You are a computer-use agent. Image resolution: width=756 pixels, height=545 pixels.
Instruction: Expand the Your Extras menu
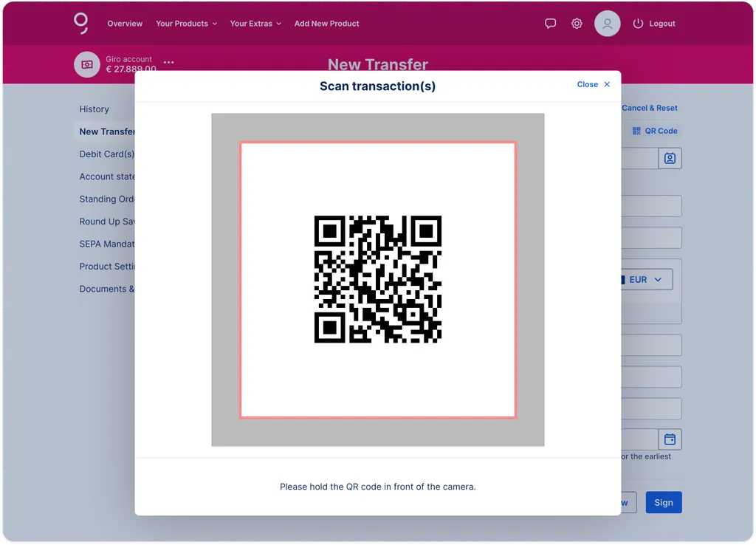[x=255, y=23]
